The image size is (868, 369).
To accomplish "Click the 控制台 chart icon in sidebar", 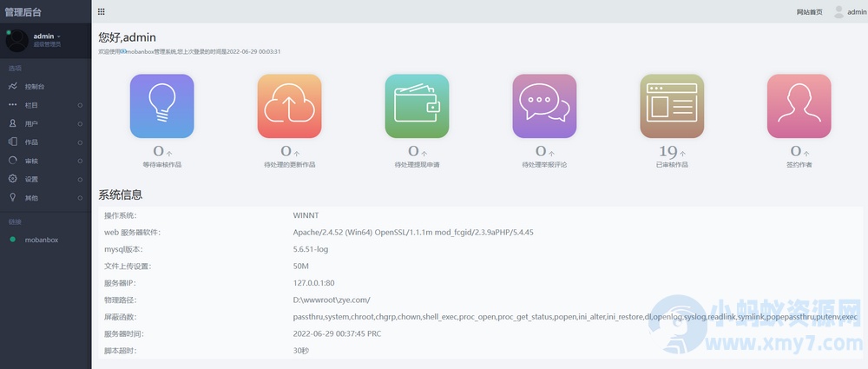I will (x=13, y=87).
